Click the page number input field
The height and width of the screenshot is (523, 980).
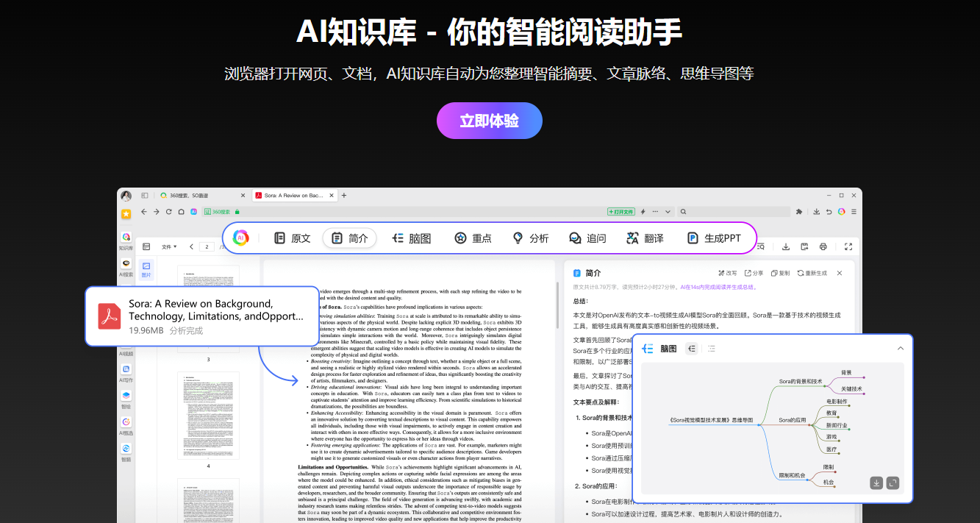(x=207, y=246)
